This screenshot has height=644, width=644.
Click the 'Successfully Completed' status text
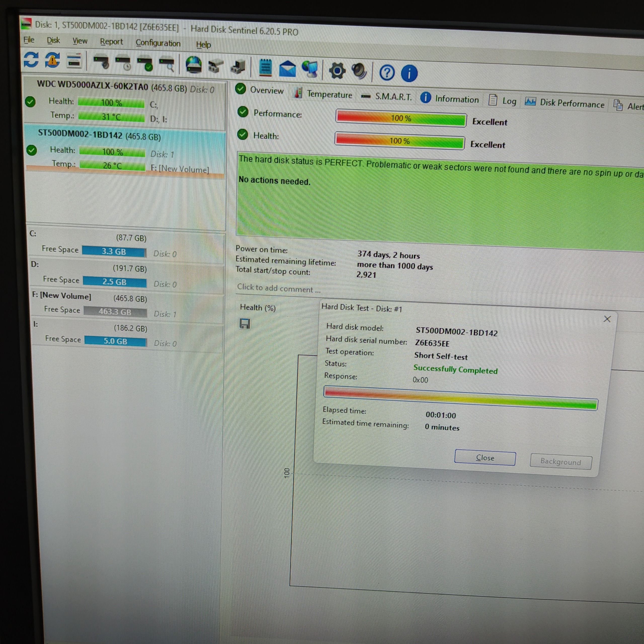coord(455,369)
